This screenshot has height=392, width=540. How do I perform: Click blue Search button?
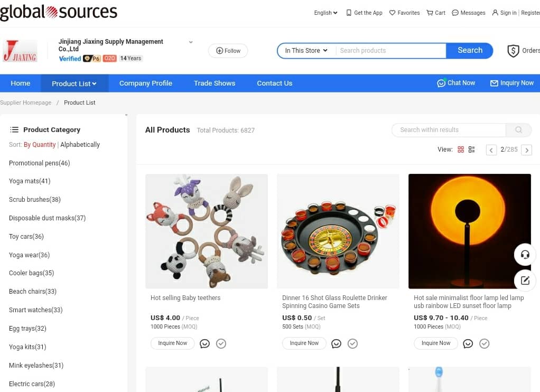tap(469, 51)
